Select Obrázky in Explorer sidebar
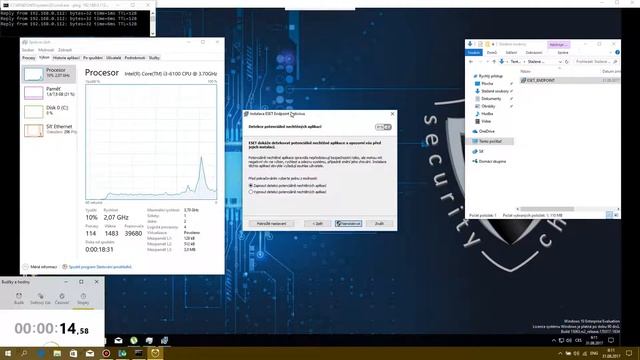This screenshot has height=360, width=640. point(485,106)
